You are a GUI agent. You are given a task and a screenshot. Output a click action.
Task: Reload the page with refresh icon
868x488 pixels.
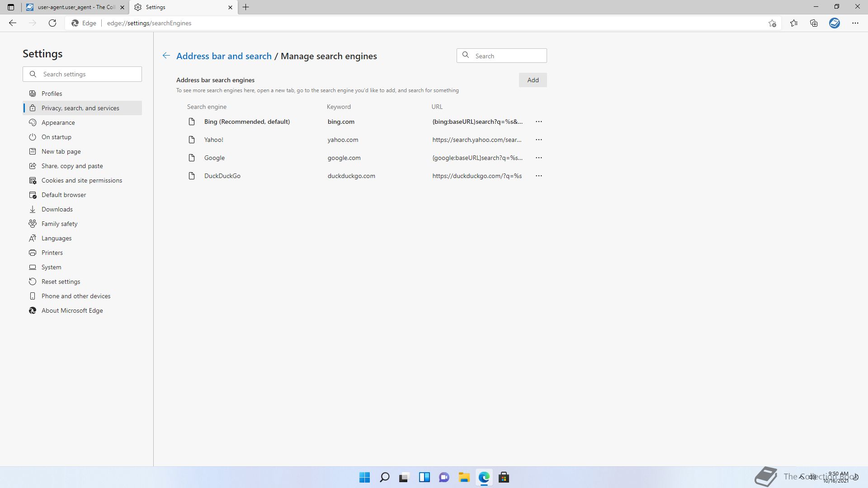point(52,23)
